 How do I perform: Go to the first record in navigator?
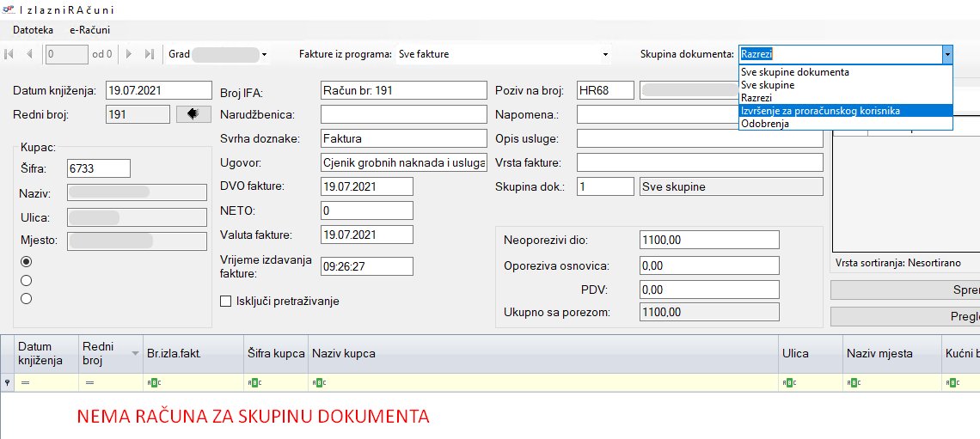coord(9,54)
